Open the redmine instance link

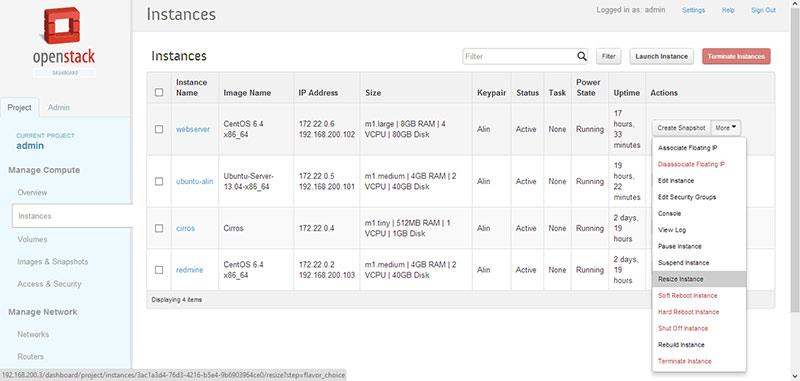tap(190, 270)
